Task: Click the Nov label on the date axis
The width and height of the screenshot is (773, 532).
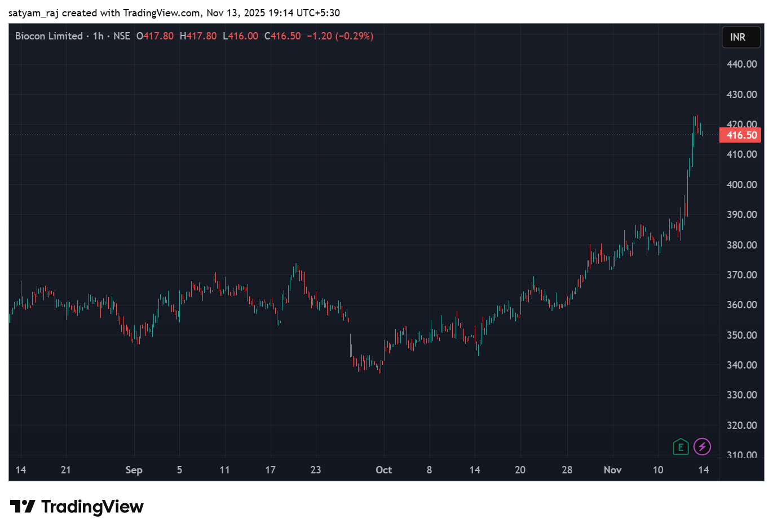Action: point(613,469)
